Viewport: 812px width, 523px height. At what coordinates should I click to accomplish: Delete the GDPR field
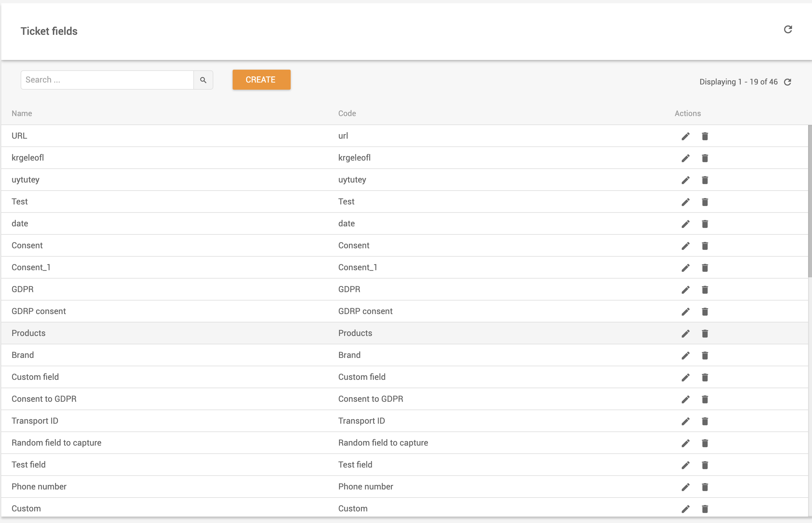pyautogui.click(x=705, y=290)
